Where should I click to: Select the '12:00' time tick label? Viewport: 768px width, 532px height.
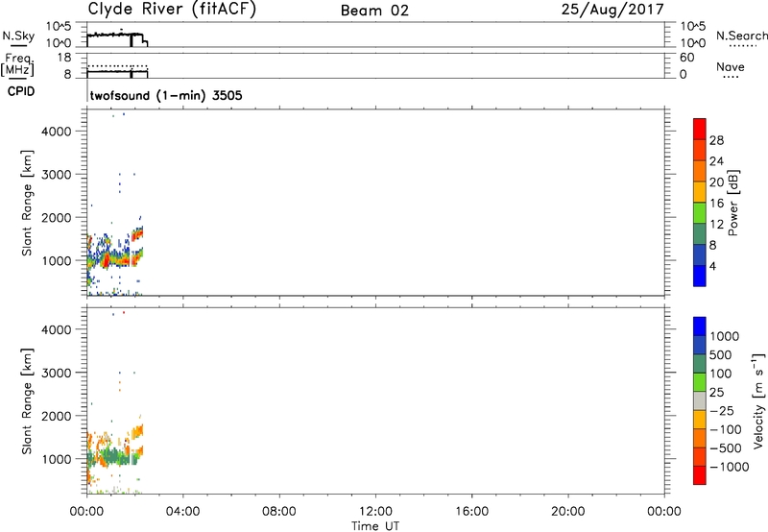(375, 512)
